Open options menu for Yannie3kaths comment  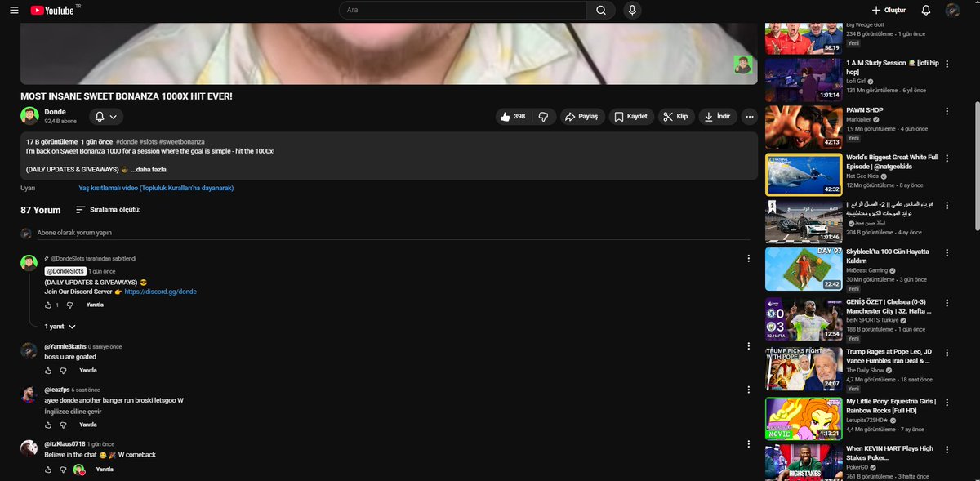pos(749,346)
